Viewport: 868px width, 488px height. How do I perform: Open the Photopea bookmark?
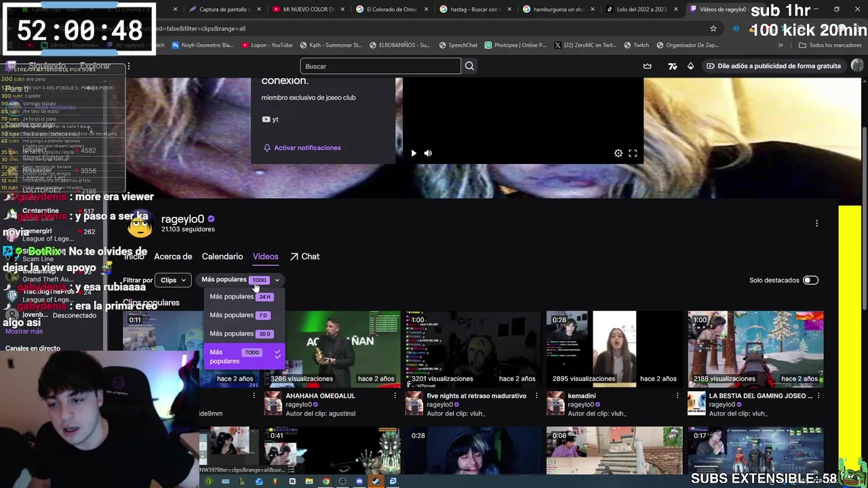pyautogui.click(x=515, y=45)
